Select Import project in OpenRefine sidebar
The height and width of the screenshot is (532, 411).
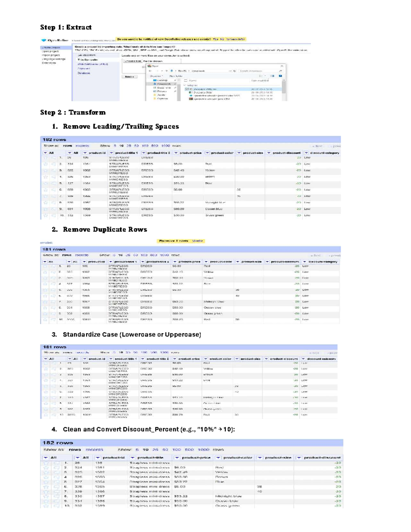[51, 55]
